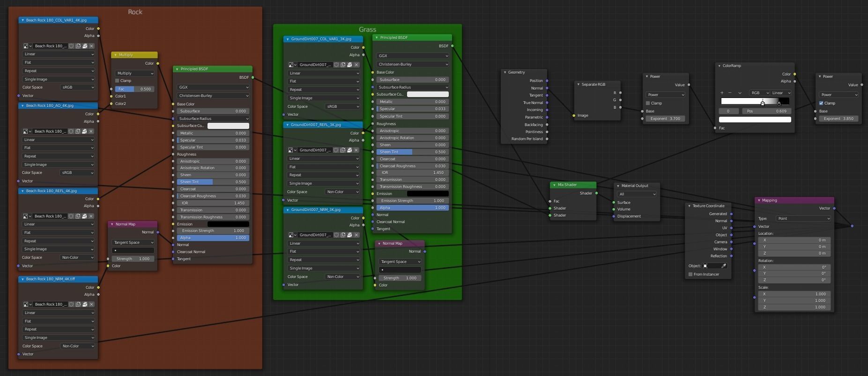868x376 pixels.
Task: Open GGX distribution dropdown in Rock Principled BSDF
Action: click(213, 87)
